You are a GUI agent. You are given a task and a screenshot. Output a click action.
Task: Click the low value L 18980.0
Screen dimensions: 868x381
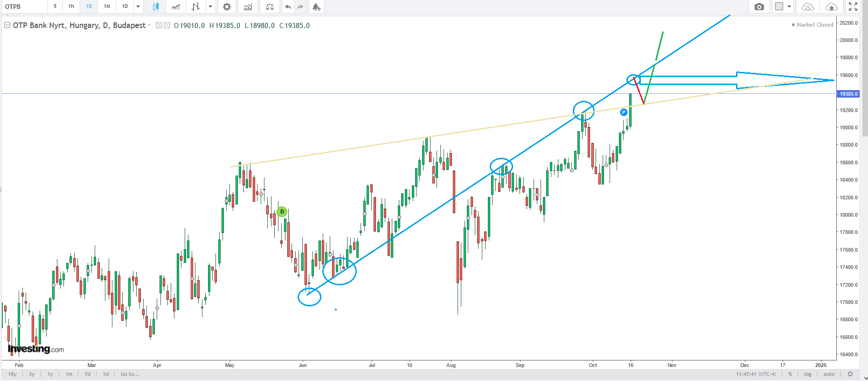260,26
